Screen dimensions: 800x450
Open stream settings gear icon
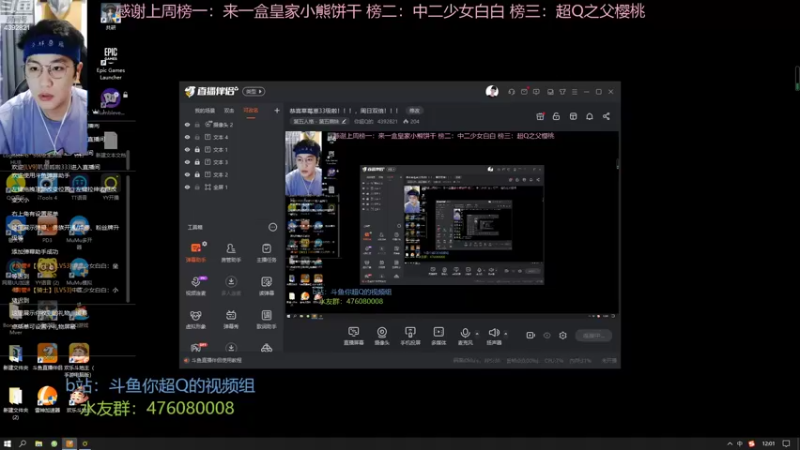563,335
